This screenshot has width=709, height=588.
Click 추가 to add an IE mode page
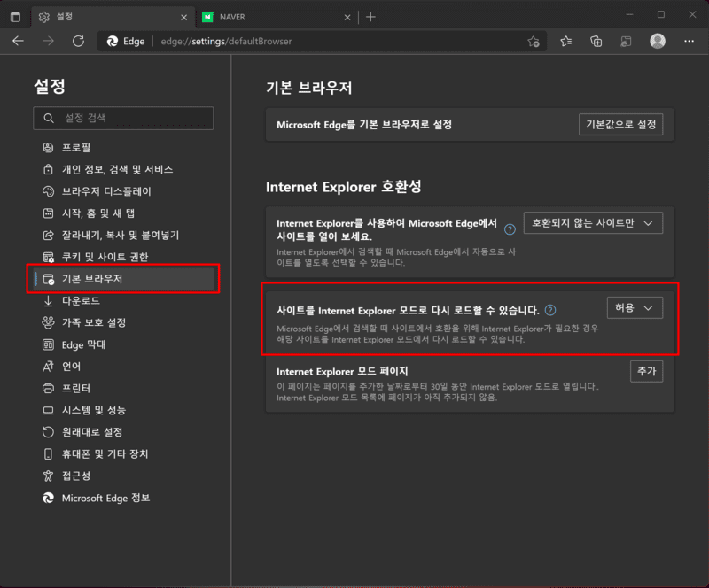click(647, 372)
